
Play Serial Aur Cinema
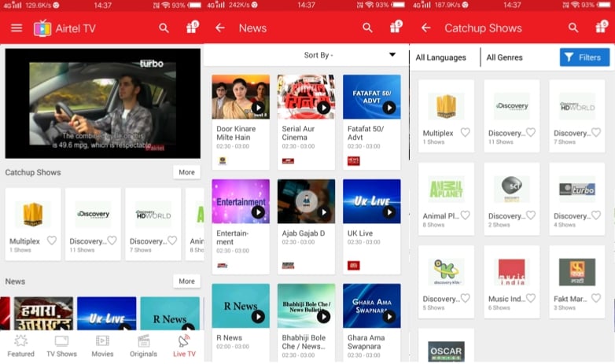[323, 108]
